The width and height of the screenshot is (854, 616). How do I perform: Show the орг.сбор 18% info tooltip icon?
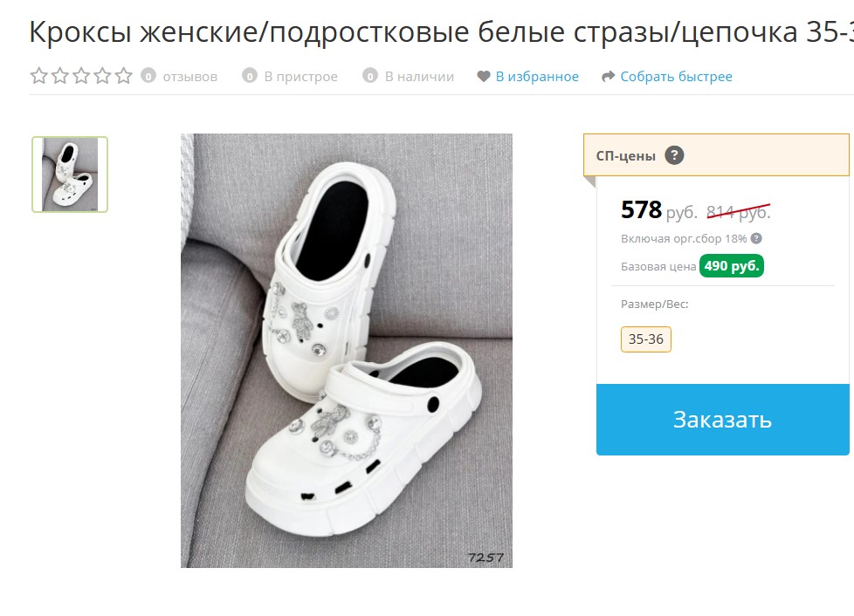pos(756,238)
